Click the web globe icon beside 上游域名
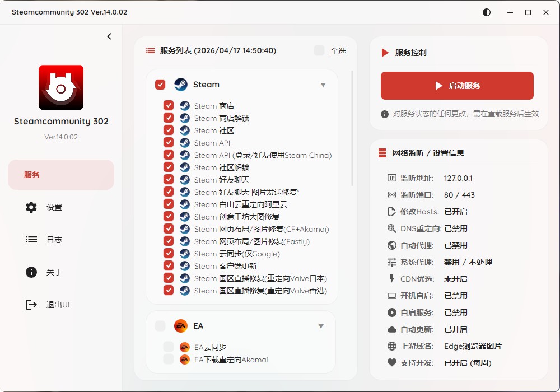Screen dimensions: 560x392 [x=392, y=346]
